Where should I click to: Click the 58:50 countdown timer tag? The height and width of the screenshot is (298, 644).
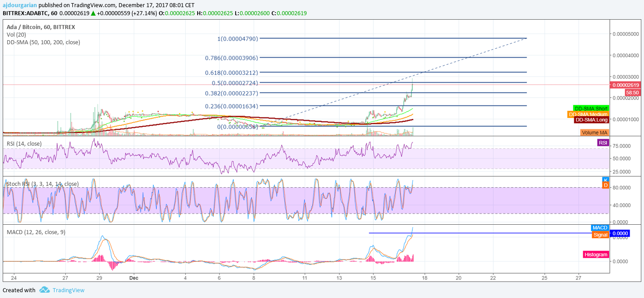632,92
